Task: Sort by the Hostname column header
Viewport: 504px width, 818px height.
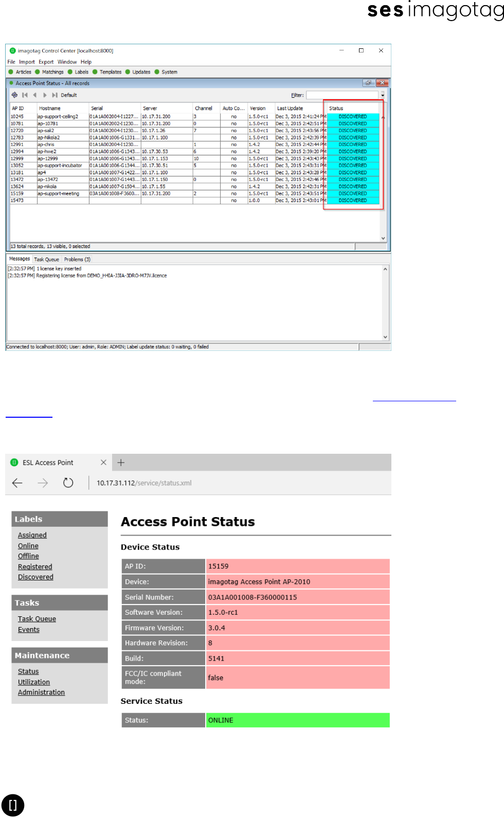Action: 63,109
